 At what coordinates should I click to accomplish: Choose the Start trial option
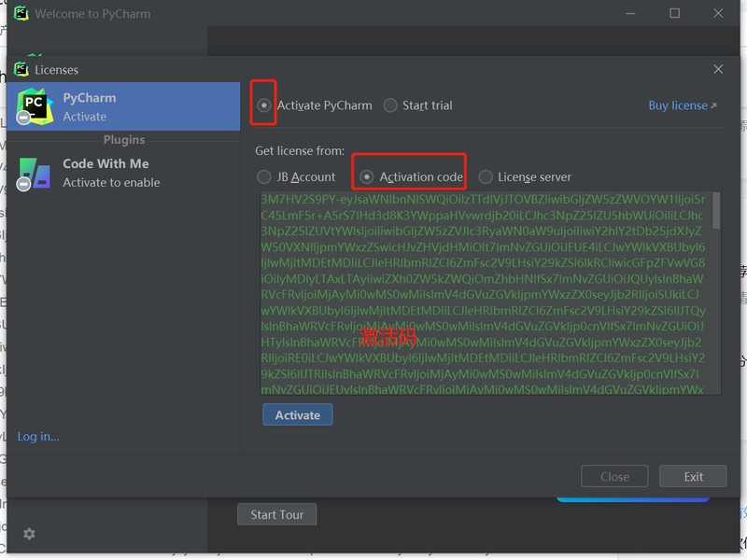pyautogui.click(x=390, y=105)
